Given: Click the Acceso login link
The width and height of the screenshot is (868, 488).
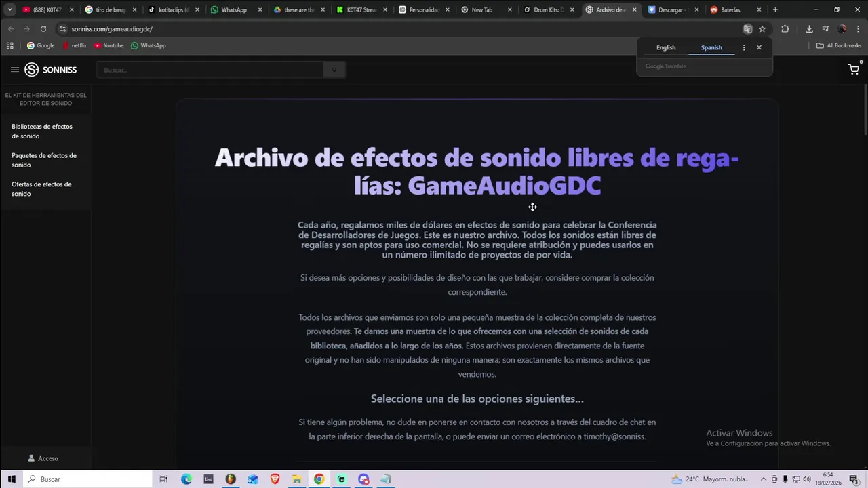Looking at the screenshot, I should coord(43,458).
